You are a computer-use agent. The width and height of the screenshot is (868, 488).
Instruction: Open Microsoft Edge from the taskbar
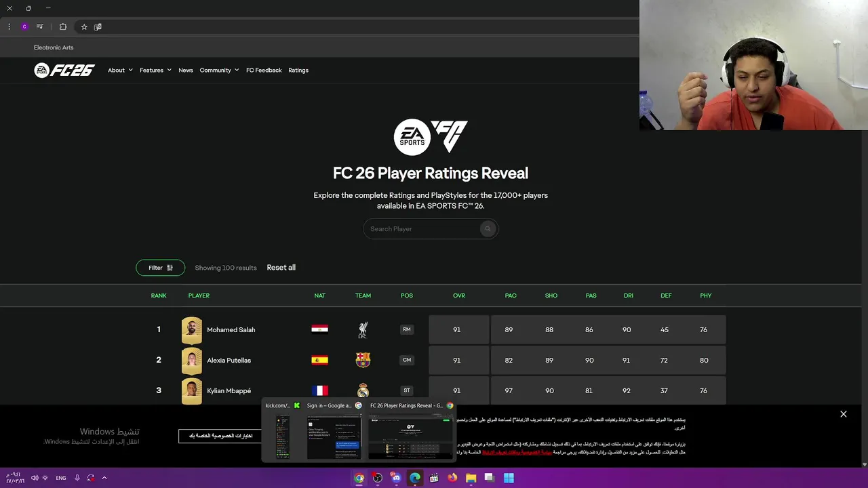(x=415, y=478)
